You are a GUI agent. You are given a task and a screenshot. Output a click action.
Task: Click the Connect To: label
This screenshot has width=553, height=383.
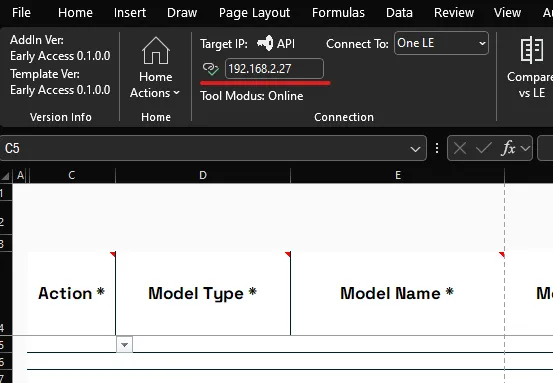[x=357, y=44]
